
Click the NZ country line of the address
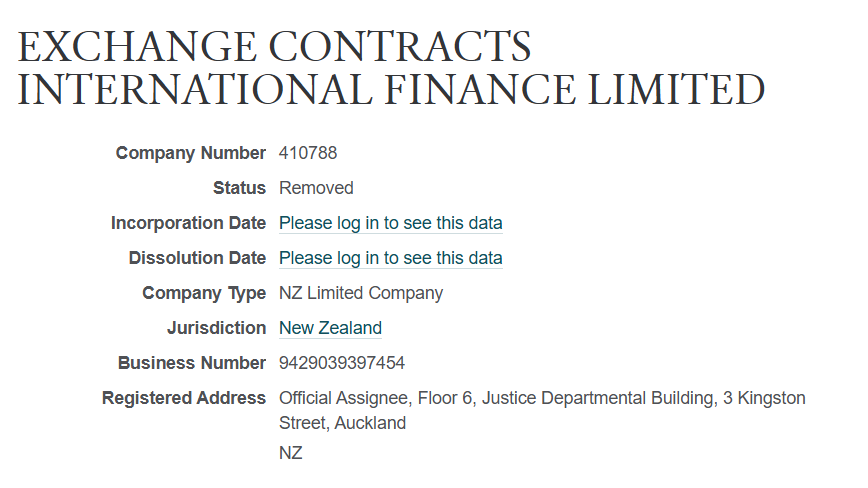(290, 453)
